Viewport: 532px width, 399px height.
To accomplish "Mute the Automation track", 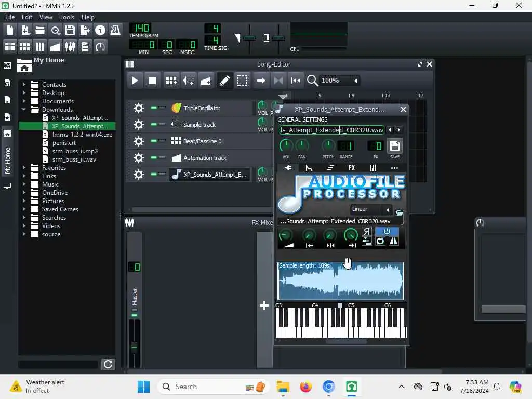I will click(x=154, y=157).
